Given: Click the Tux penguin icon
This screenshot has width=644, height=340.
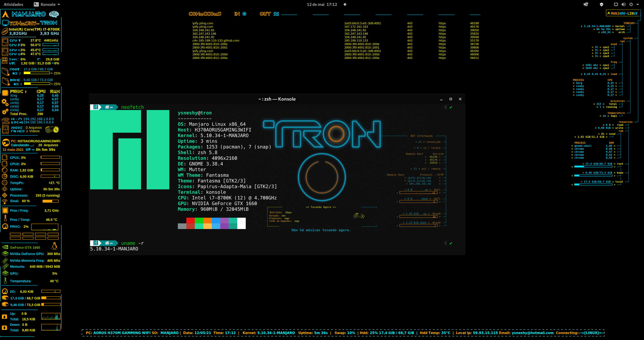Looking at the screenshot, I should tap(54, 246).
